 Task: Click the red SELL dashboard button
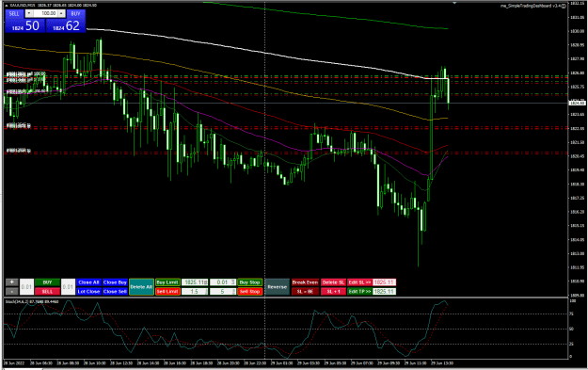[x=47, y=291]
